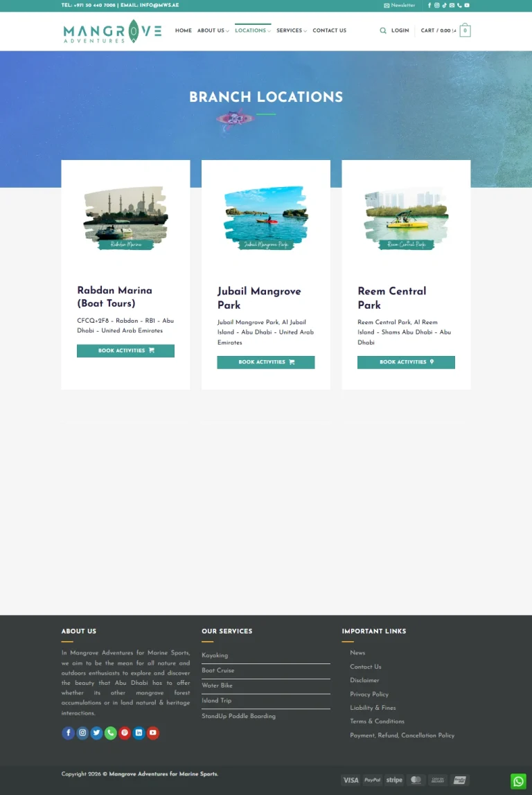Click the email envelope icon in the top bar

pos(452,5)
